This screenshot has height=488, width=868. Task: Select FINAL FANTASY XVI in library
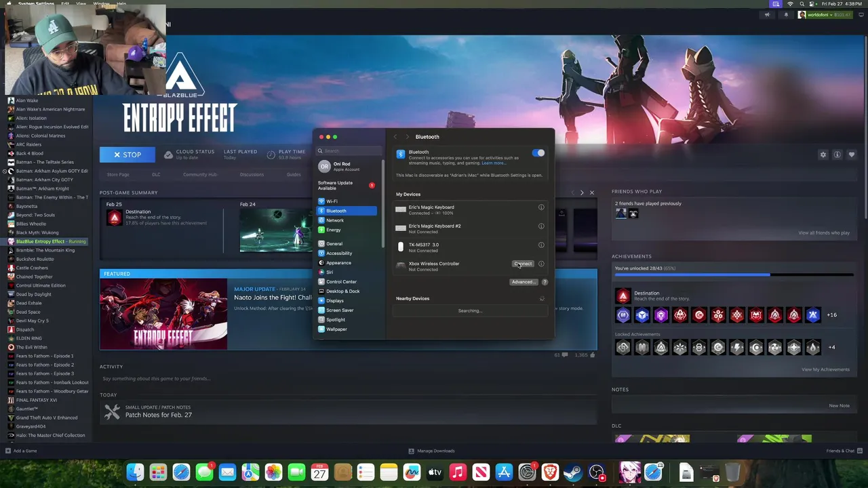click(x=47, y=400)
